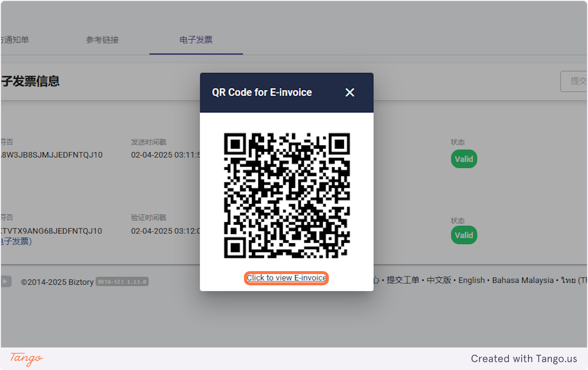Select the ©2014-2025 Biztory copyright text
The height and width of the screenshot is (370, 588).
click(57, 282)
